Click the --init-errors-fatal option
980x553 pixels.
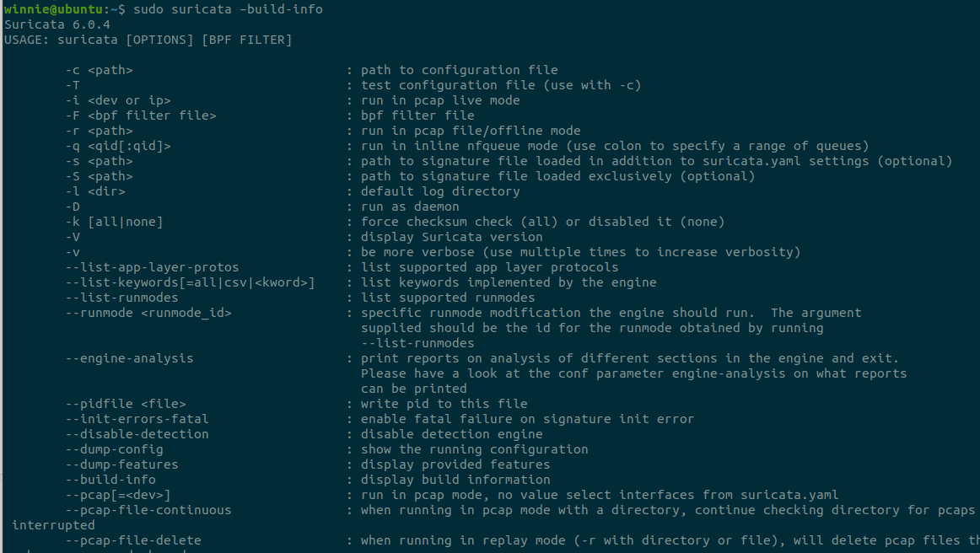click(x=137, y=419)
